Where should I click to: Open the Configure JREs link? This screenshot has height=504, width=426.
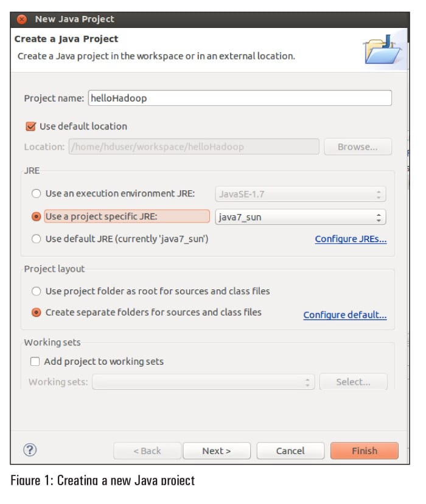click(351, 239)
